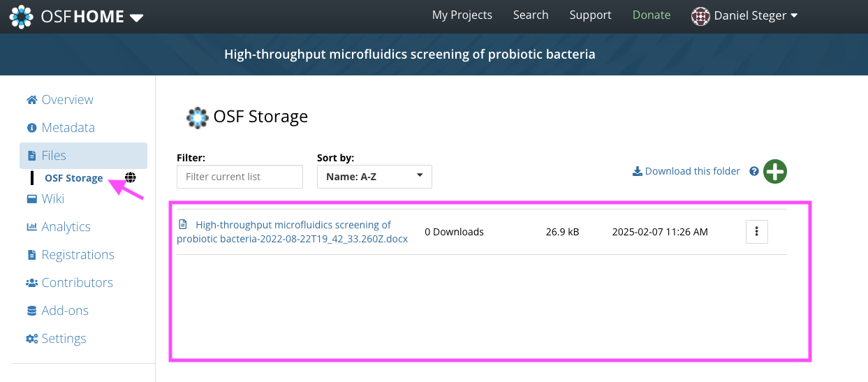Select the Wiki sidebar item
This screenshot has width=868, height=382.
[x=52, y=198]
